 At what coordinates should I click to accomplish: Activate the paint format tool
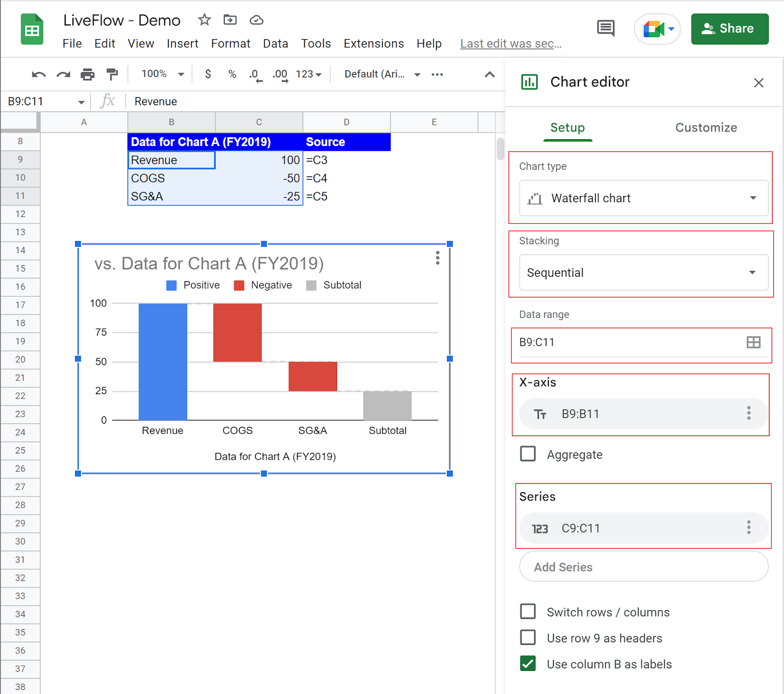pos(112,74)
